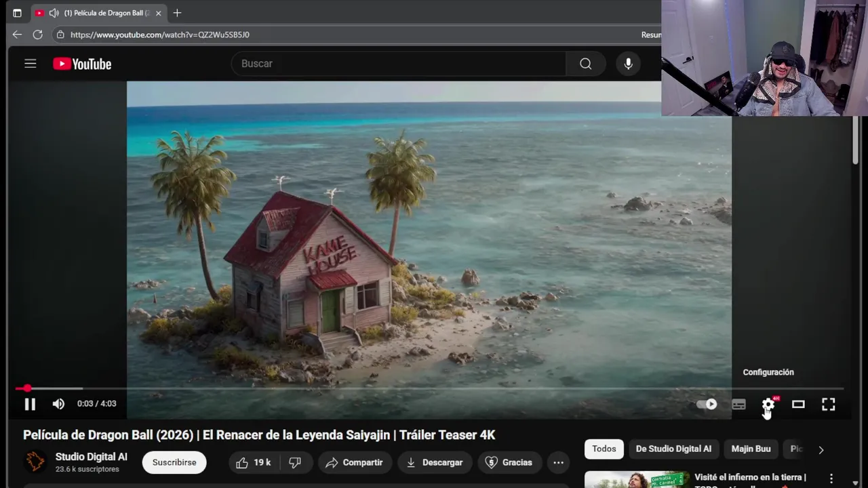Click the 23.6 k suscriptores text
The height and width of the screenshot is (488, 868).
(x=87, y=469)
